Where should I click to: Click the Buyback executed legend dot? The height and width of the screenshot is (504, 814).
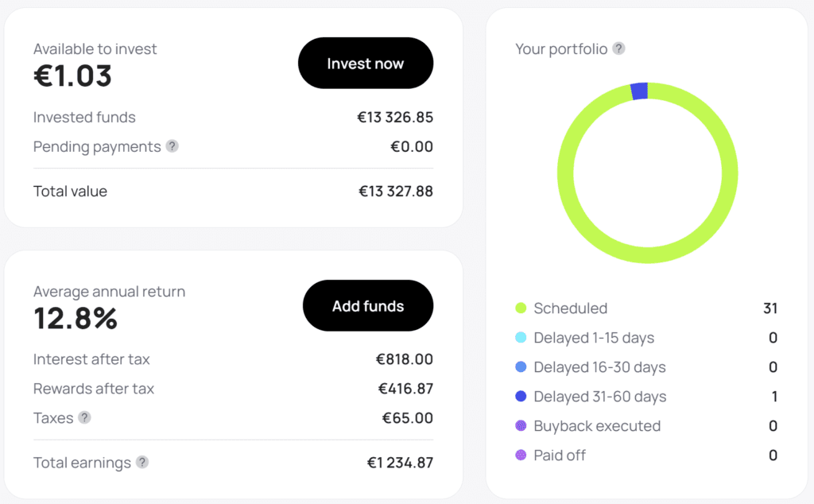[521, 425]
